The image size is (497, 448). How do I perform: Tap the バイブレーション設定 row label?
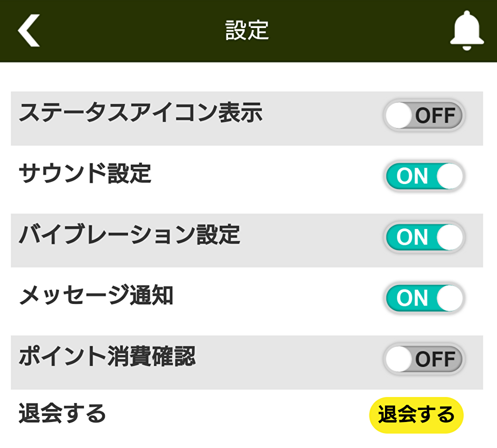[129, 234]
